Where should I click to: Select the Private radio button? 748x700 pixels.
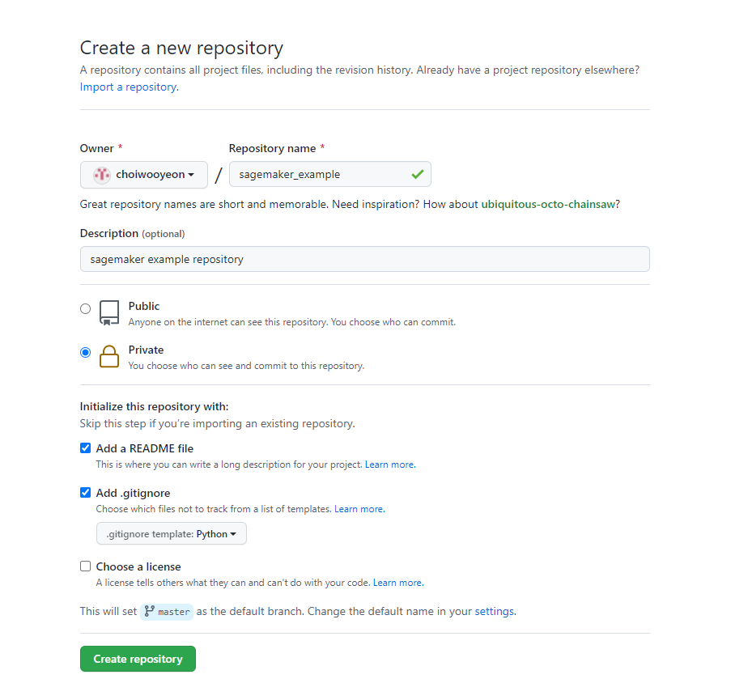click(85, 352)
